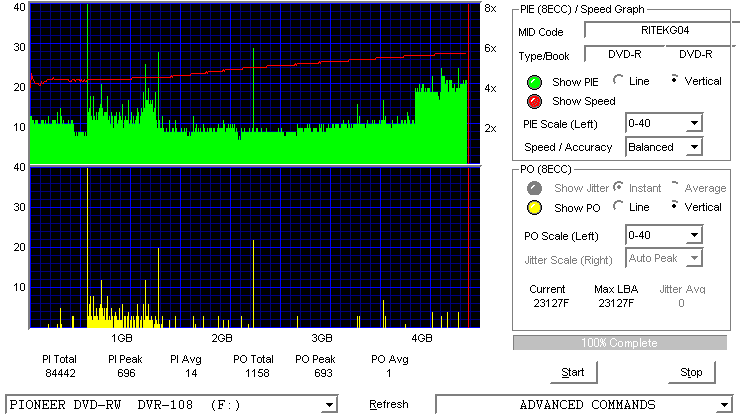The image size is (742, 420).
Task: Toggle the green Show PIE indicator
Action: pyautogui.click(x=534, y=82)
